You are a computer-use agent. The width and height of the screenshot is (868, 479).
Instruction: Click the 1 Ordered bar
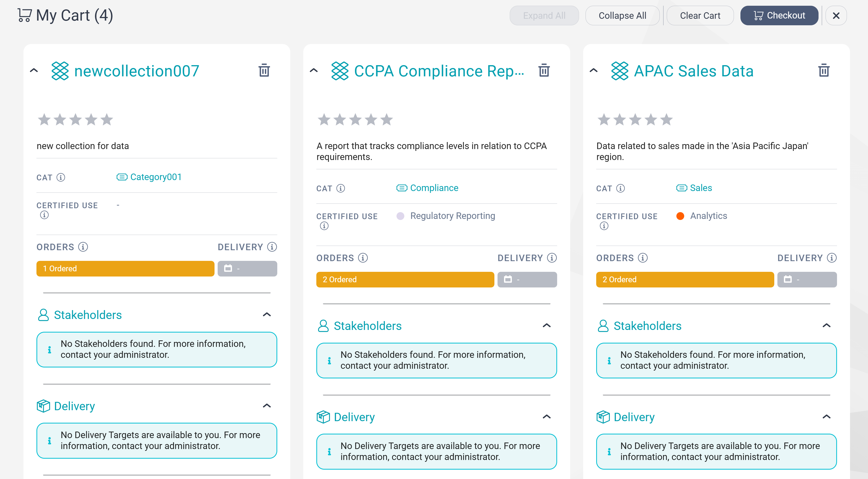(125, 268)
